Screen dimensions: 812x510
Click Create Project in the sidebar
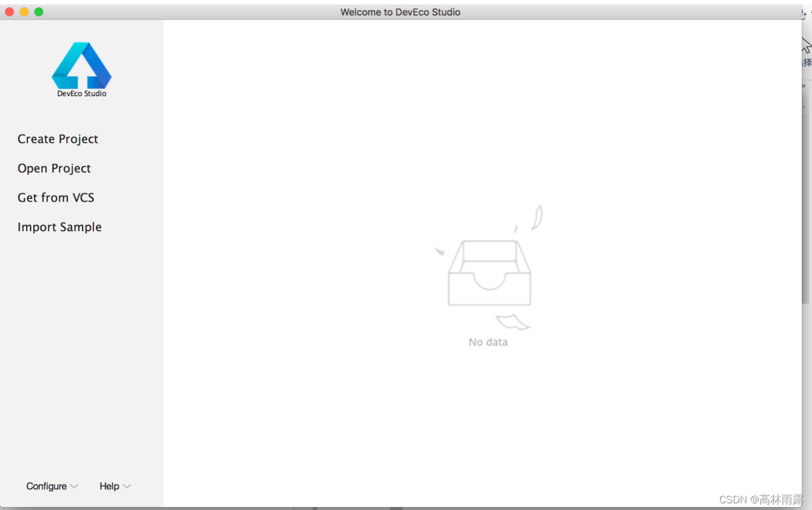58,139
